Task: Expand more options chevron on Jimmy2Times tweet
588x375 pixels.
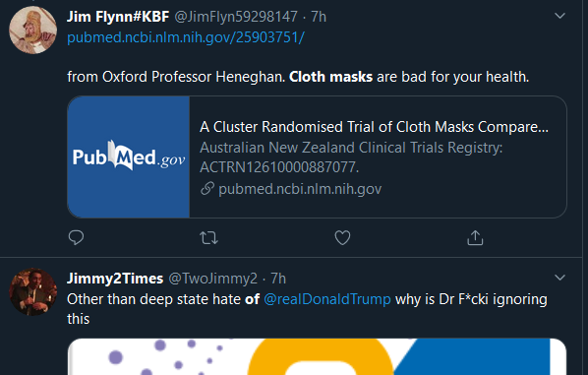Action: (559, 278)
